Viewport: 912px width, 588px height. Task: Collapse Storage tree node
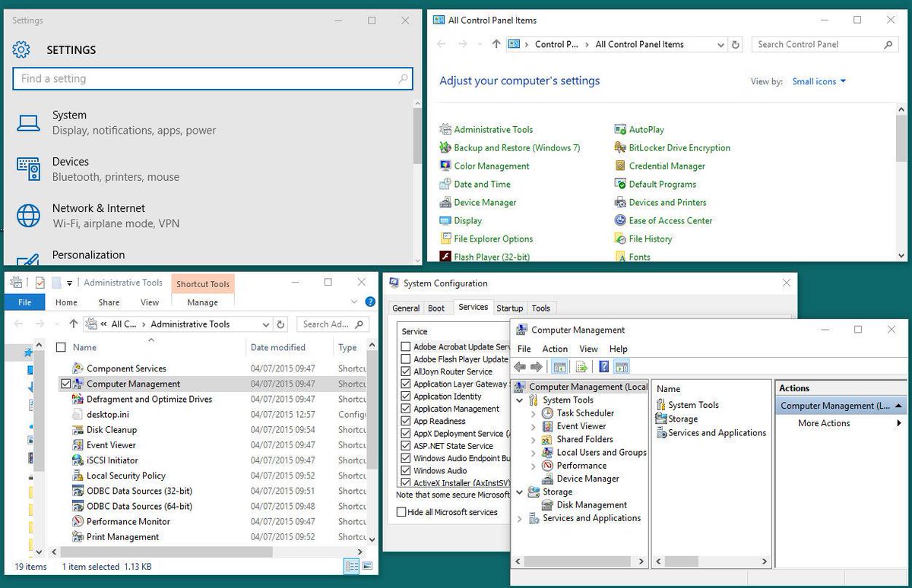point(520,492)
